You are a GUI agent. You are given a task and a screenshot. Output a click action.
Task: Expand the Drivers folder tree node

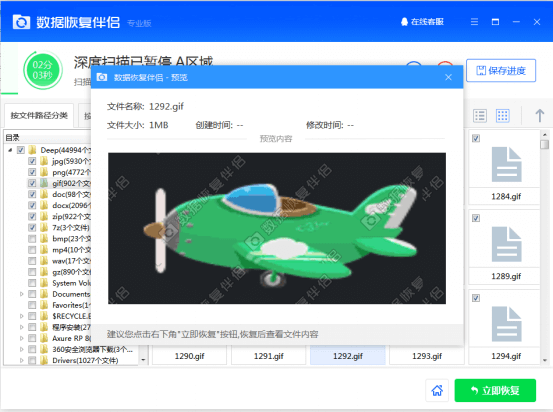coord(22,360)
